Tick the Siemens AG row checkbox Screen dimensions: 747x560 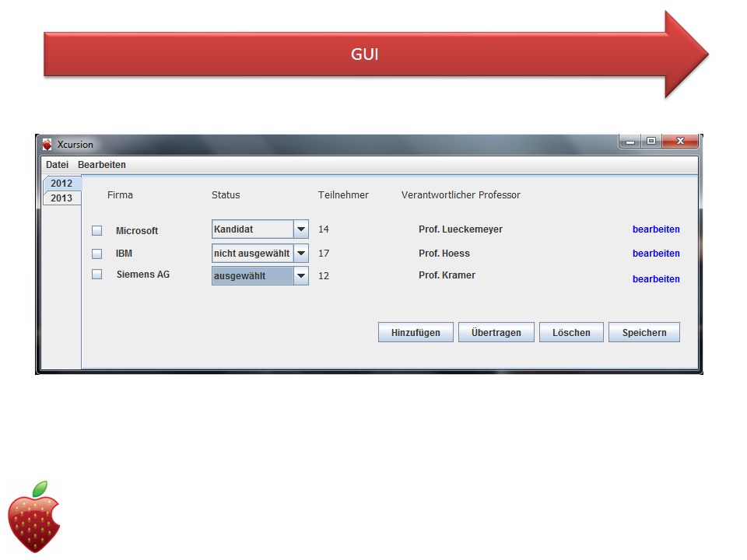point(96,275)
